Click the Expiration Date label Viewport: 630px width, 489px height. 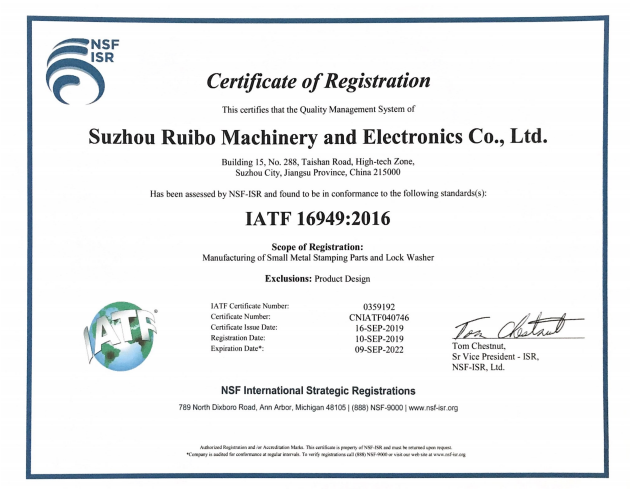click(237, 348)
